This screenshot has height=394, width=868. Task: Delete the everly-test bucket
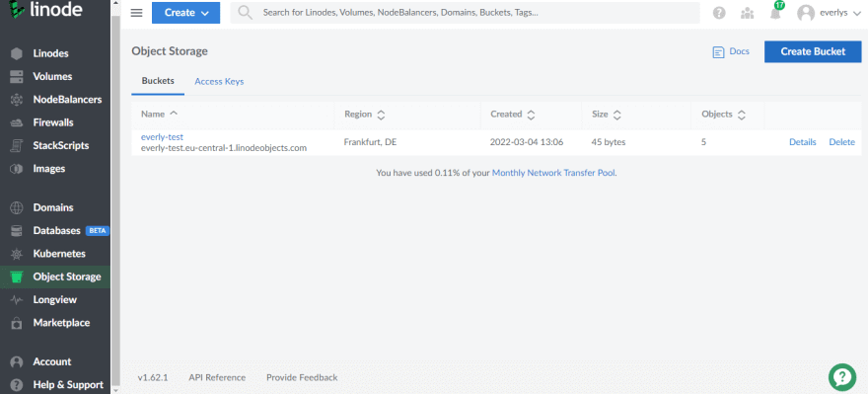click(x=842, y=142)
